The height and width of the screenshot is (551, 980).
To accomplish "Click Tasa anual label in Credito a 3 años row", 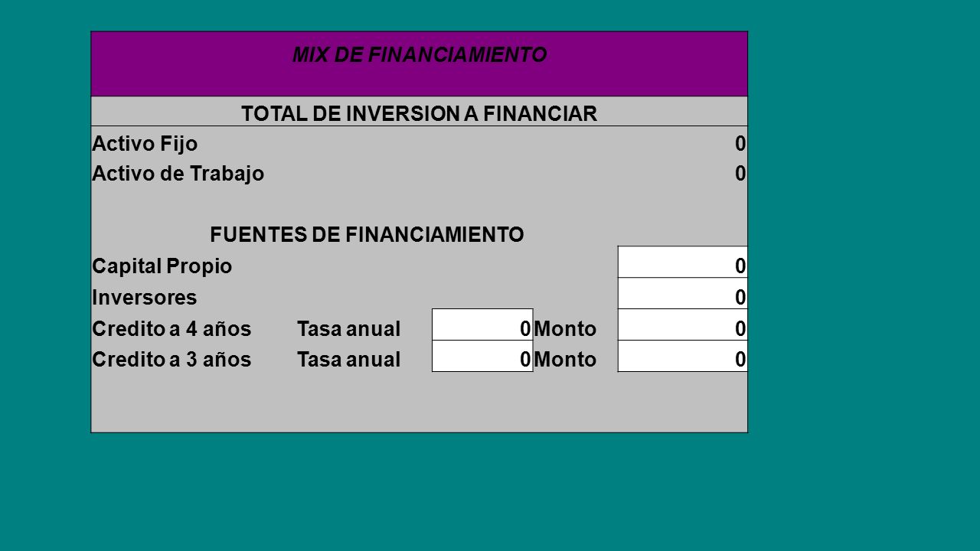I will [349, 359].
